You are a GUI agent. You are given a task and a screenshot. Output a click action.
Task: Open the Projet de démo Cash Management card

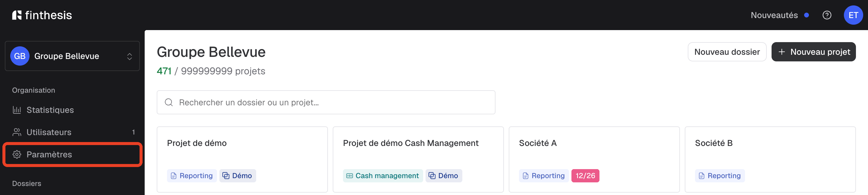(x=418, y=159)
